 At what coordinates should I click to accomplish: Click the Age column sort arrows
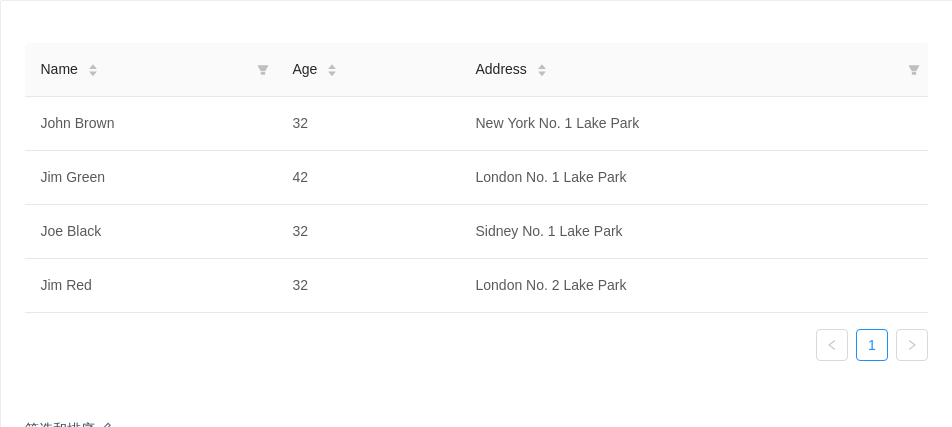(x=332, y=70)
